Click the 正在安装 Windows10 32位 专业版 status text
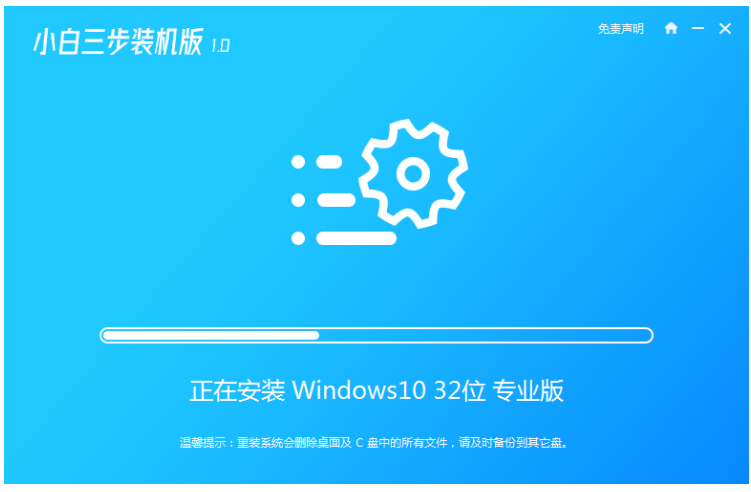The image size is (751, 492). pos(376,391)
